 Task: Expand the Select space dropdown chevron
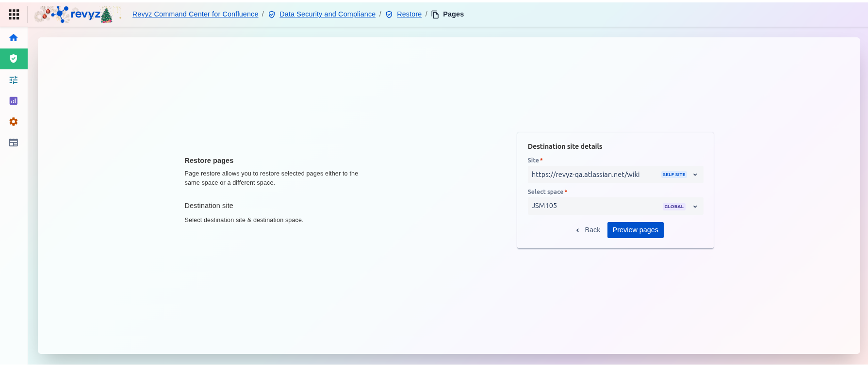(695, 207)
